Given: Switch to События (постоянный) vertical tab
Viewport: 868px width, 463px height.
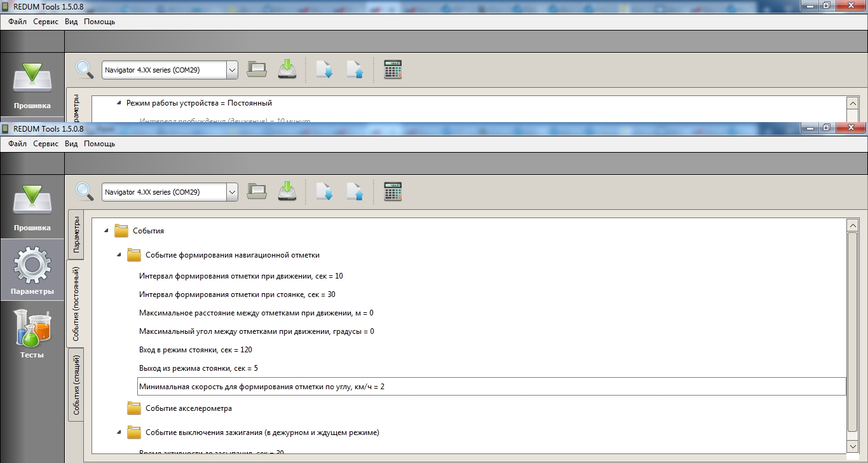Looking at the screenshot, I should [76, 303].
